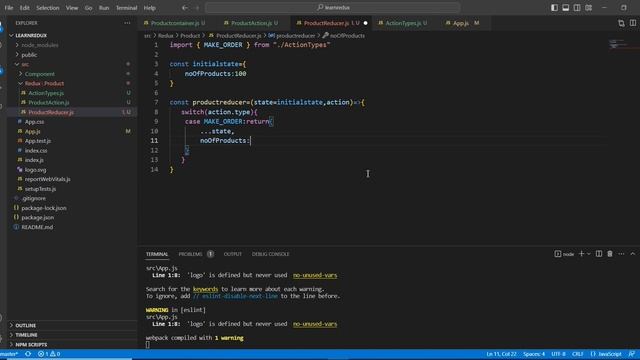
Task: Toggle primary sidebar layout icon
Action: [x=554, y=7]
